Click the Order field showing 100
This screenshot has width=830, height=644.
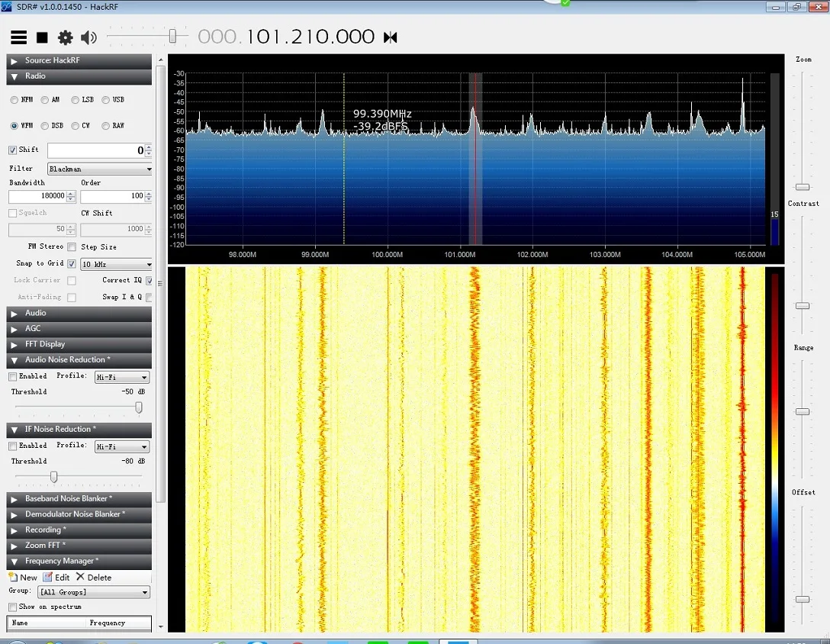(x=112, y=196)
